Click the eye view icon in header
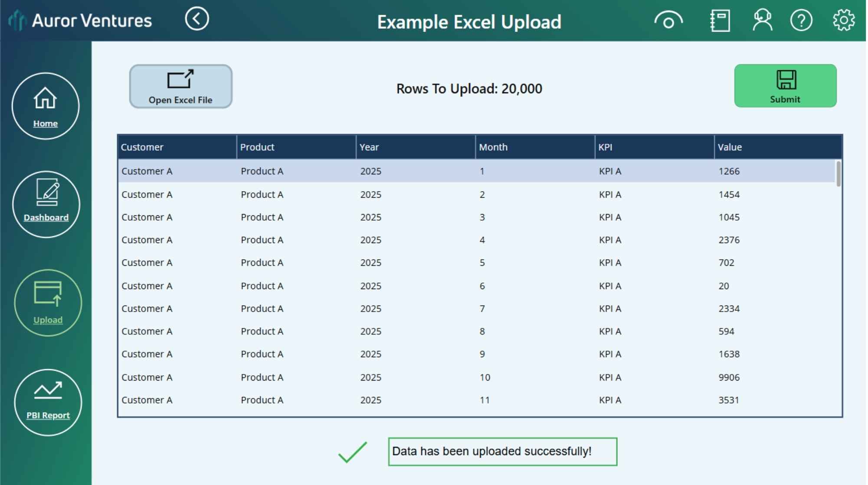Image resolution: width=868 pixels, height=485 pixels. [668, 20]
